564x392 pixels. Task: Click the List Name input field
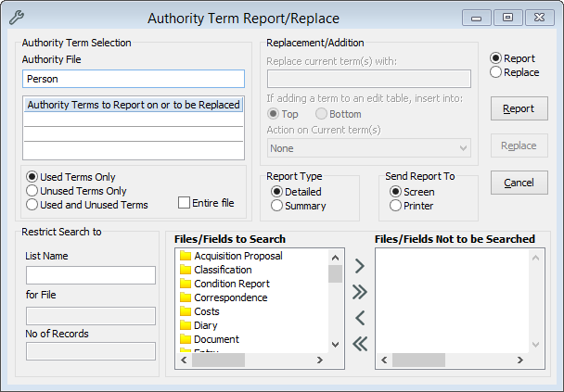pyautogui.click(x=91, y=275)
